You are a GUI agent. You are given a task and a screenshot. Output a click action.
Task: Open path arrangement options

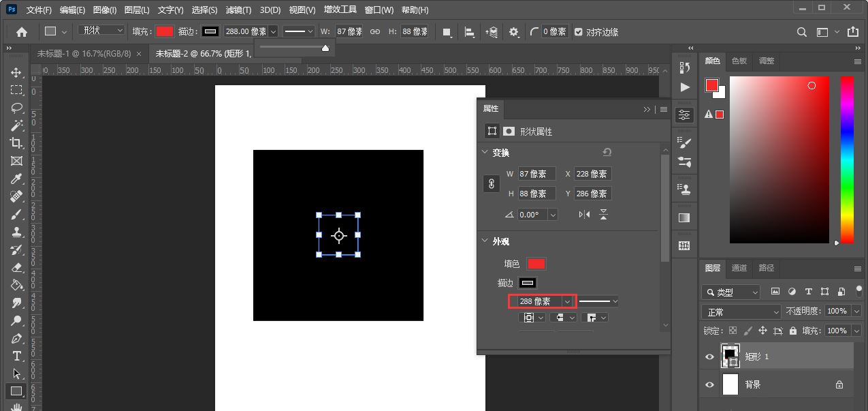[x=492, y=32]
